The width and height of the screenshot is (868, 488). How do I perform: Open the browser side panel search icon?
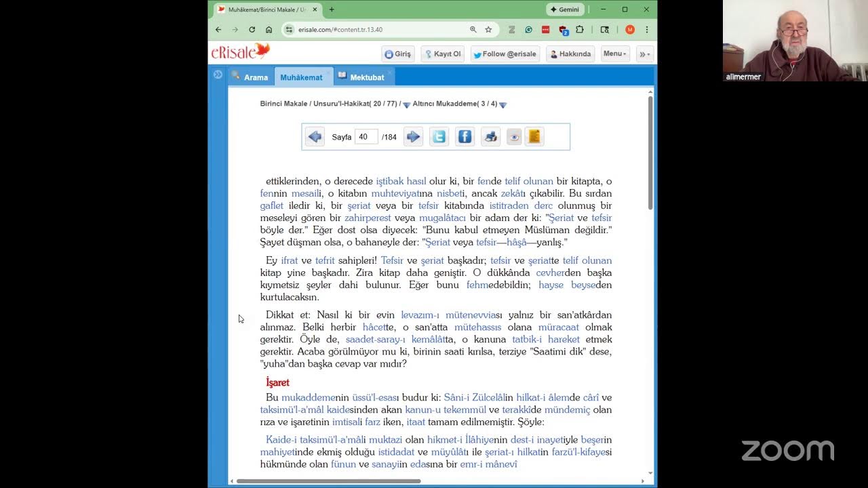605,30
